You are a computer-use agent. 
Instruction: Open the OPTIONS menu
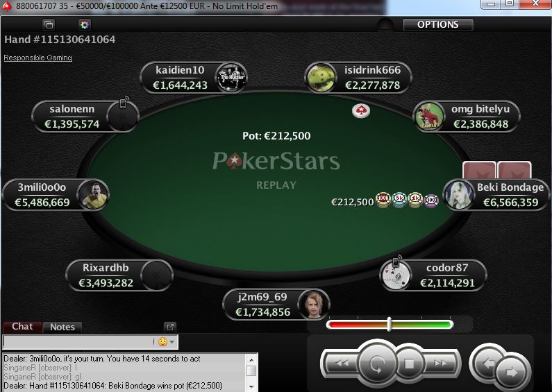click(x=437, y=25)
